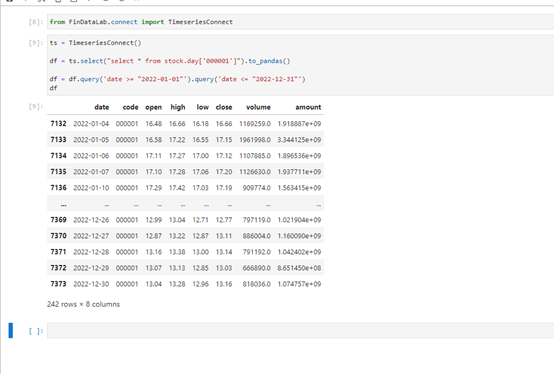Click the '[8]:' cell prompt
The image size is (554, 374).
point(36,22)
